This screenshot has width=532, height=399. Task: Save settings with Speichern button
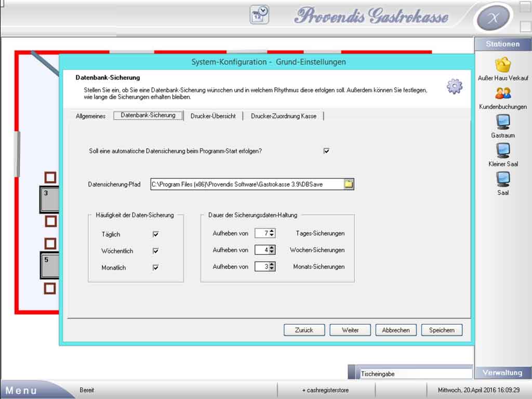(442, 330)
